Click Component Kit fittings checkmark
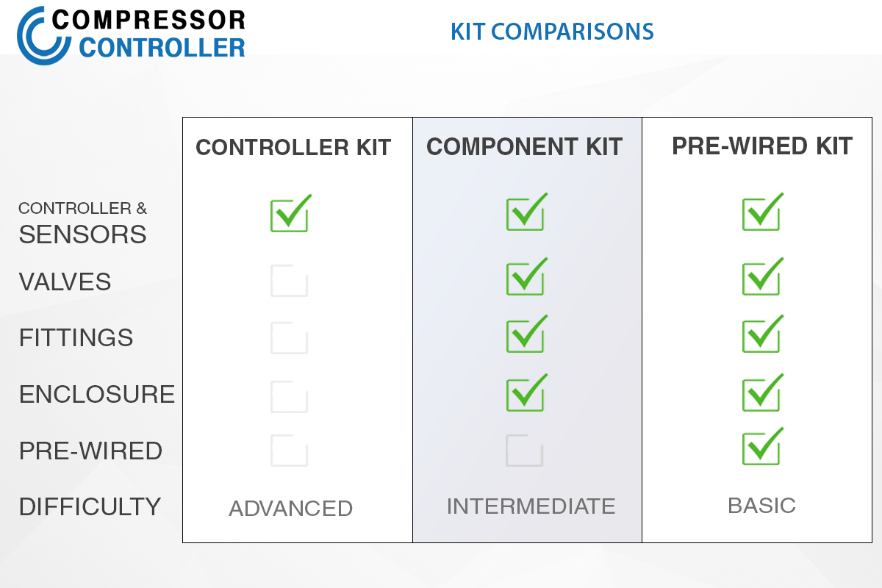 coord(526,335)
